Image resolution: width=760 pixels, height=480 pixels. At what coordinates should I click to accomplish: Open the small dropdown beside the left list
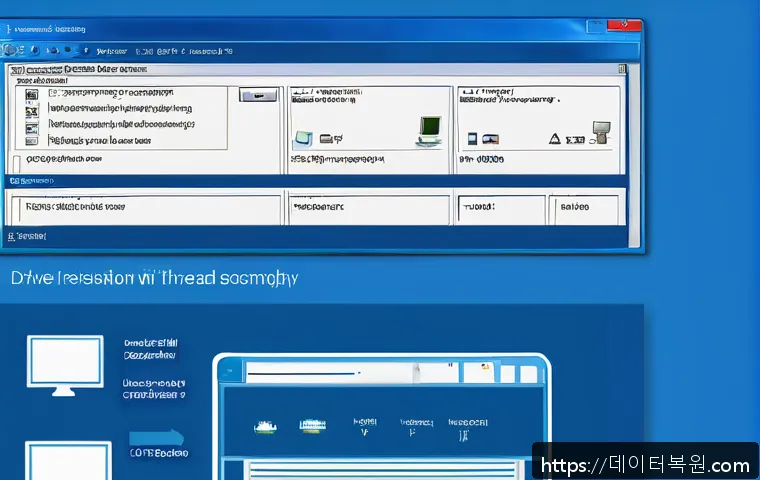pyautogui.click(x=259, y=95)
